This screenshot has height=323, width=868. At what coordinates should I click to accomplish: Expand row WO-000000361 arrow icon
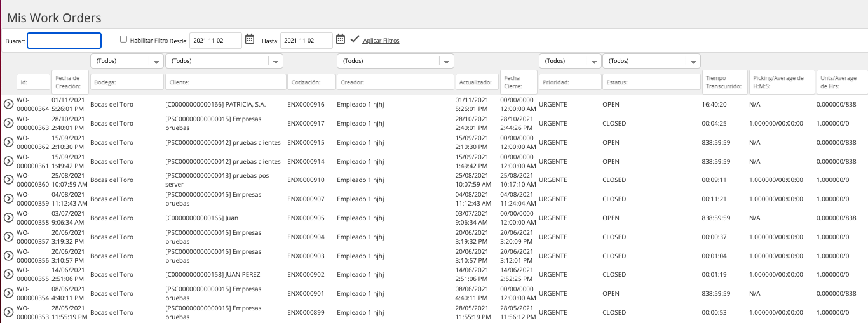coord(8,161)
